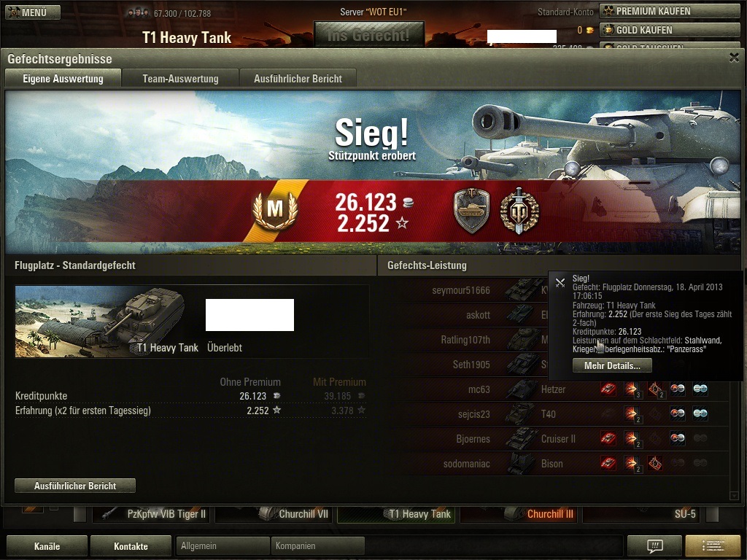Switch to Team-Auswertung tab
747x560 pixels.
pos(180,79)
